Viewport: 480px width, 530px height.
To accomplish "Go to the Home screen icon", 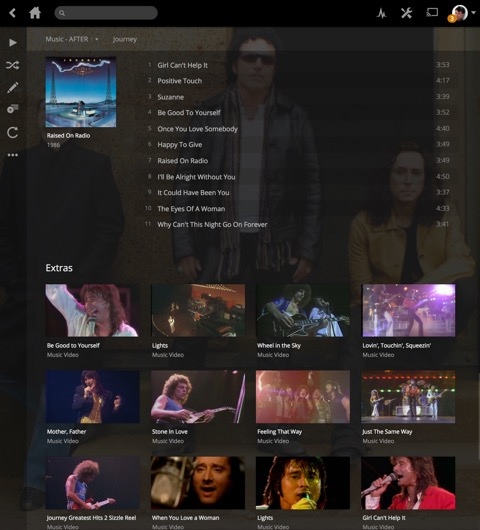I will coord(35,13).
